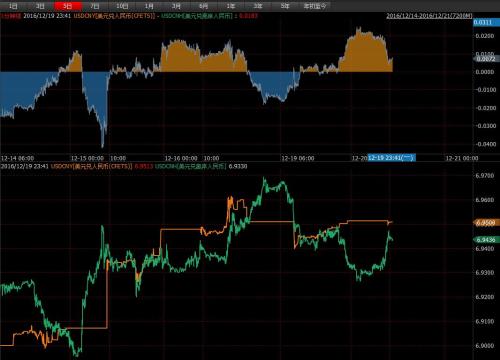Show the 1月 period
The height and width of the screenshot is (360, 500).
click(149, 6)
